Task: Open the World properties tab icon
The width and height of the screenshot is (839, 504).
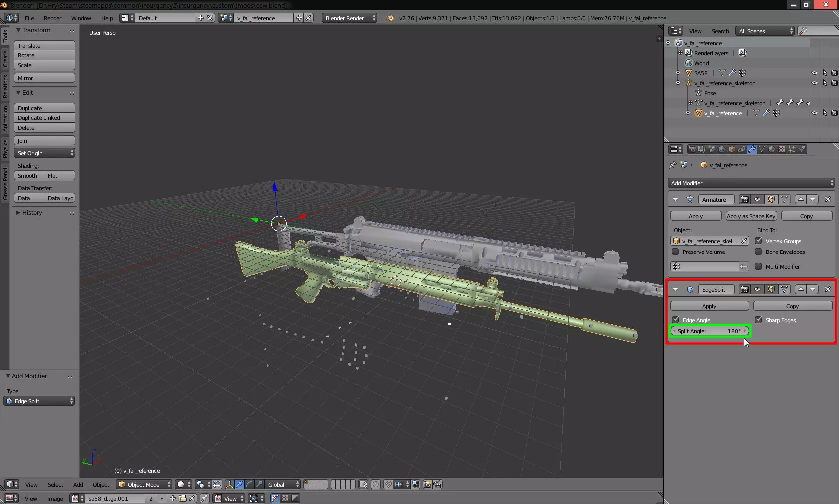Action: [x=722, y=149]
